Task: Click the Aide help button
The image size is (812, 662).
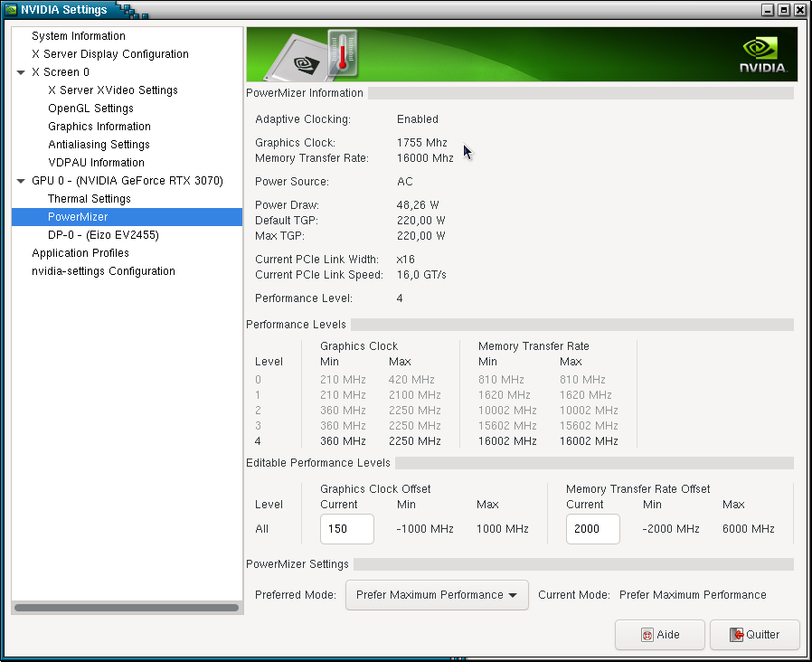Action: point(660,635)
